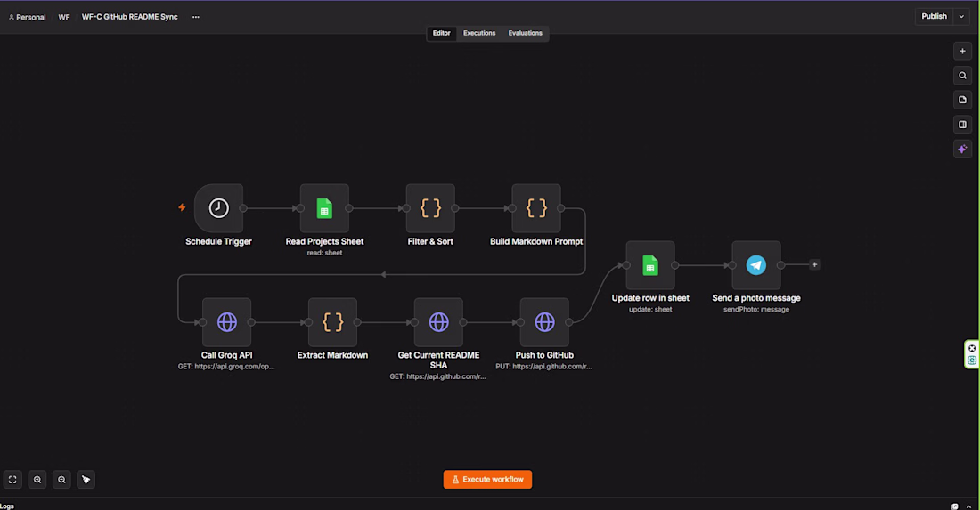Open the workflow options ellipsis menu
Screen dimensions: 980x510
tap(196, 17)
